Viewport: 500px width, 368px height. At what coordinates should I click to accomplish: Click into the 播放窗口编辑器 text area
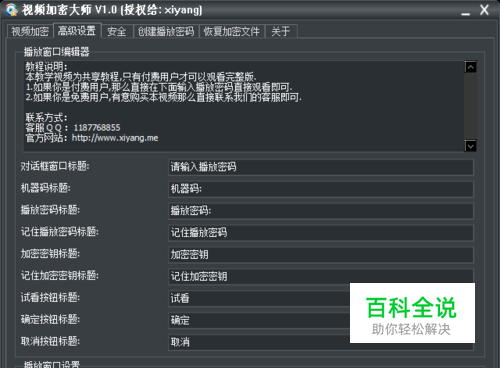coord(244,106)
